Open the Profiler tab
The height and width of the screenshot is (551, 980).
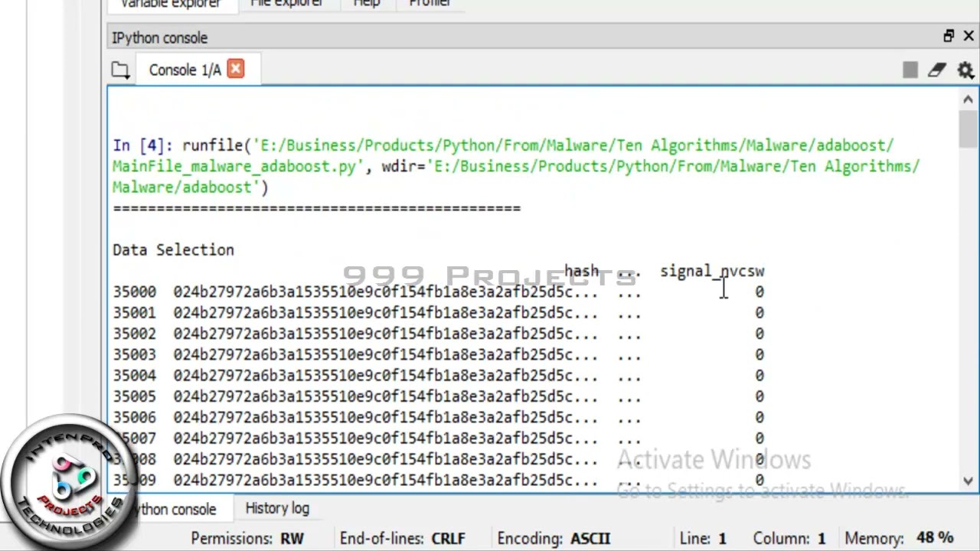click(x=430, y=4)
